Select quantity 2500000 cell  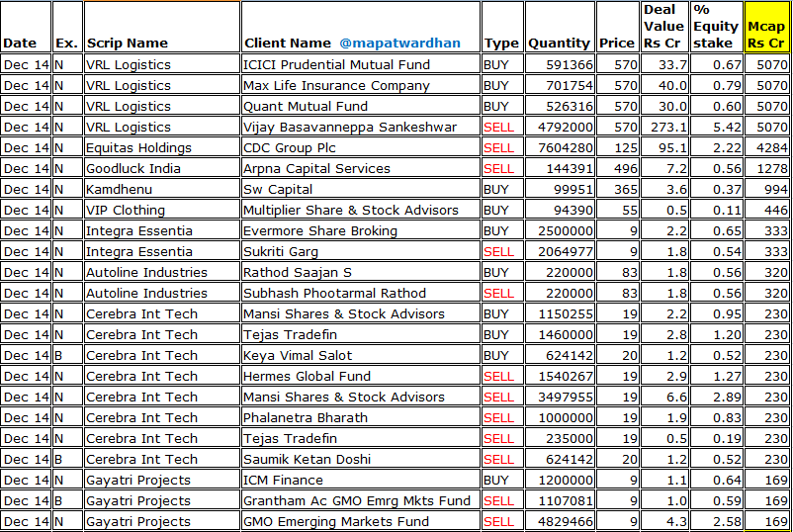tap(560, 230)
